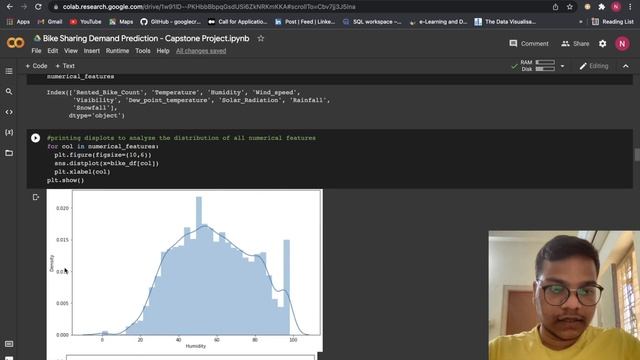Add a new Text cell

click(x=65, y=66)
